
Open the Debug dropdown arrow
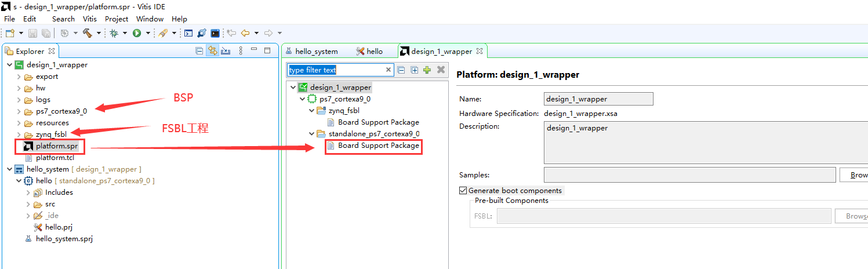125,33
